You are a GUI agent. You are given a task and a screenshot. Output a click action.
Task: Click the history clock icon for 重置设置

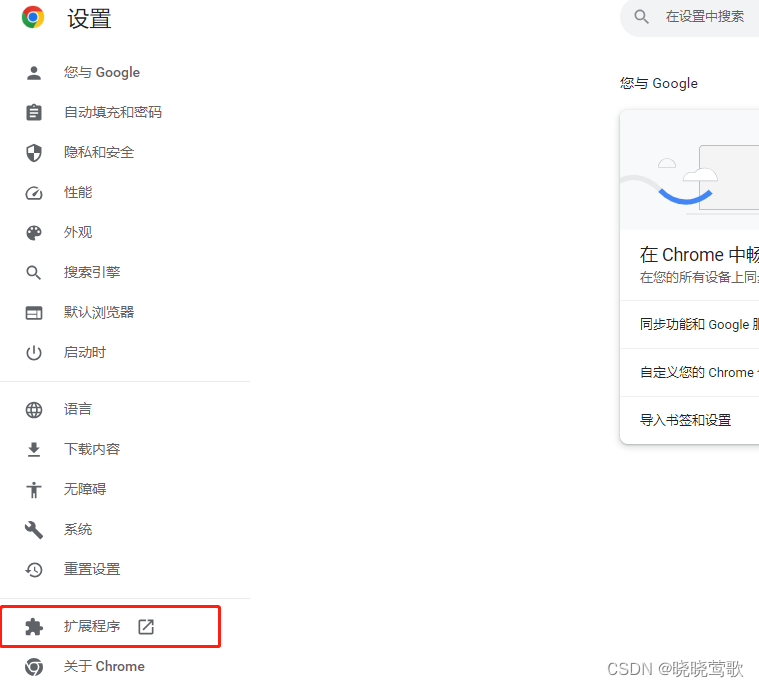[x=34, y=570]
